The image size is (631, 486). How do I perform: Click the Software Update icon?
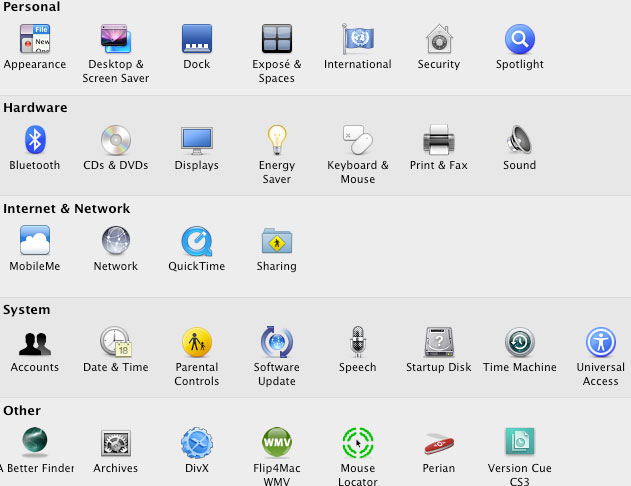coord(277,342)
